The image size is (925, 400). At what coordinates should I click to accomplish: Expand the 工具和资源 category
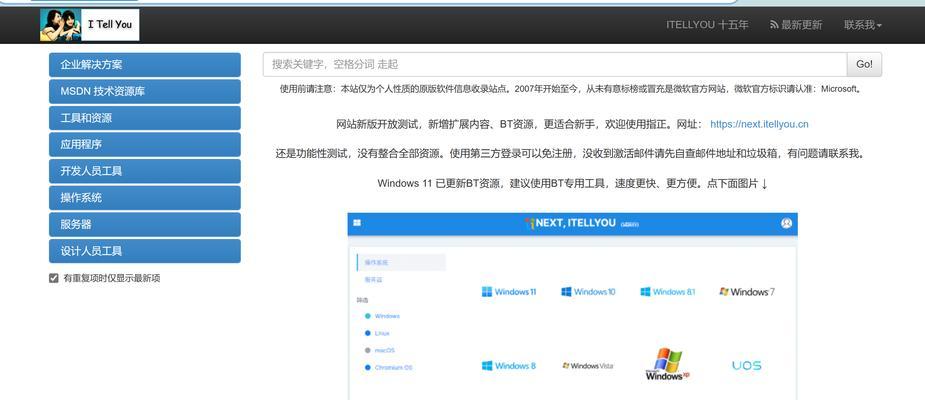(x=145, y=118)
